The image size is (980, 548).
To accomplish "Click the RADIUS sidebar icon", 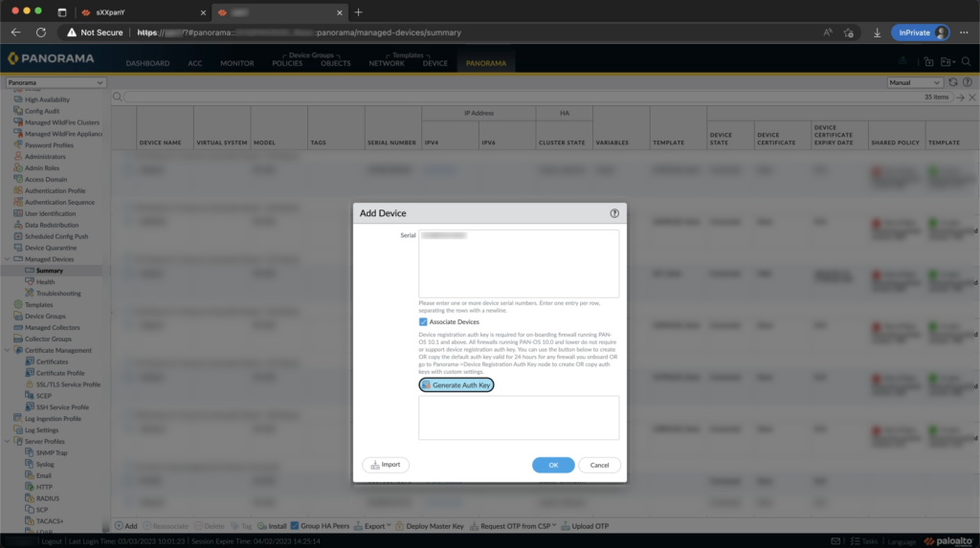I will [x=30, y=498].
